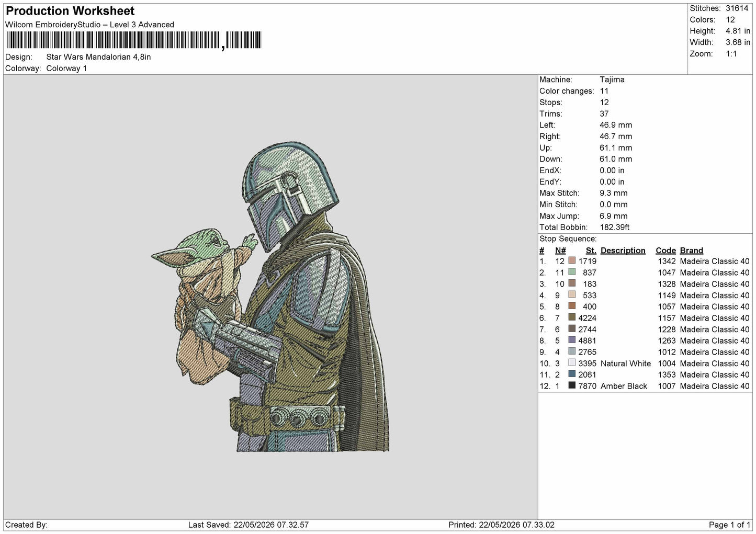
Task: Click 'Last Saved: 22/05/2026 07.32.57' footer text
Action: point(249,525)
